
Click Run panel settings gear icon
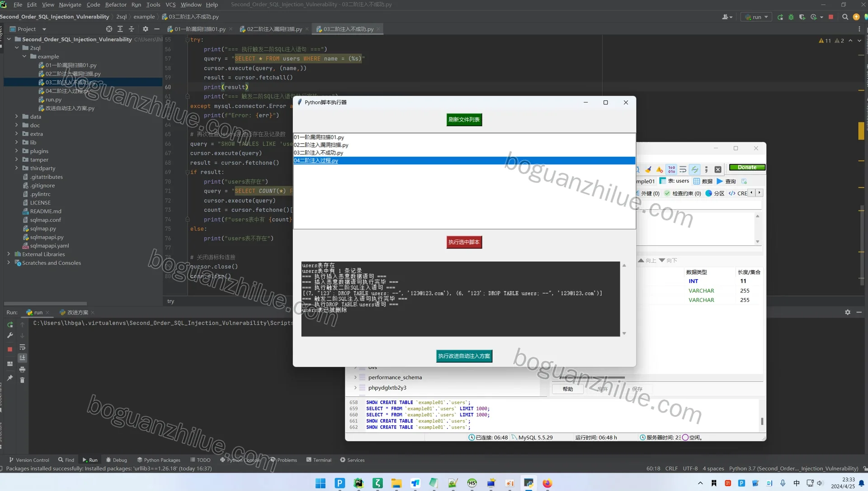[x=848, y=312]
